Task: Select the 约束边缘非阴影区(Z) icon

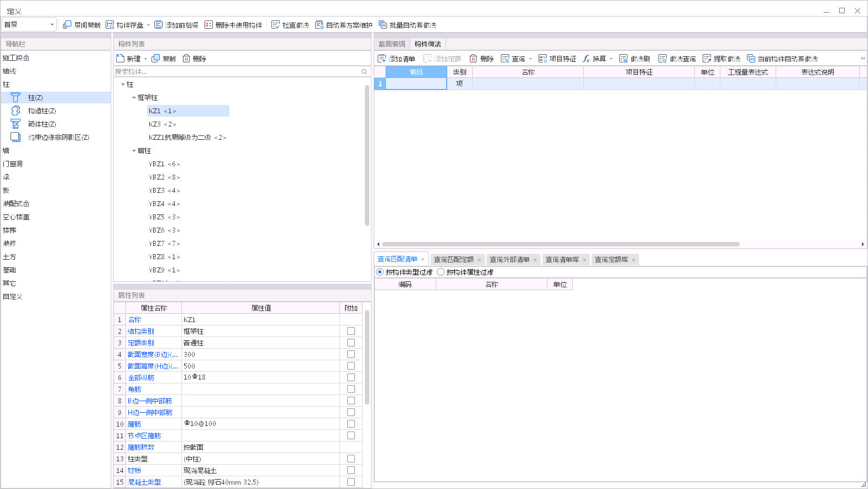Action: coord(15,137)
